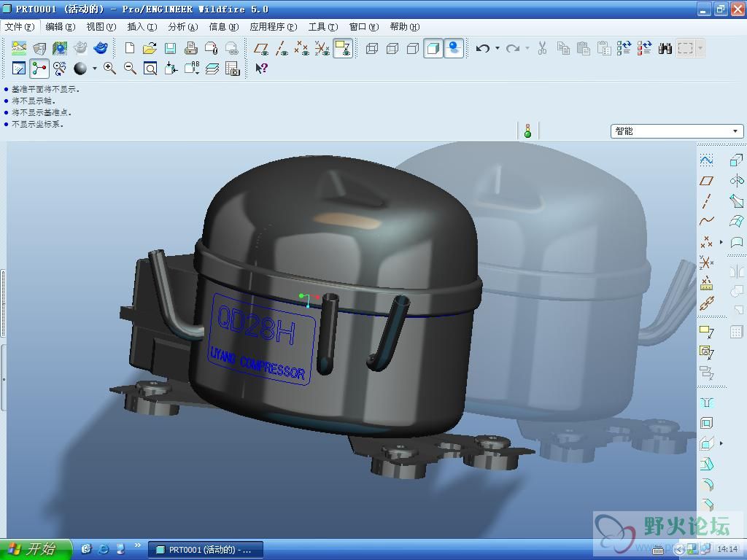The image size is (747, 560).
Task: Click the context help arrow with question mark
Action: pyautogui.click(x=262, y=69)
